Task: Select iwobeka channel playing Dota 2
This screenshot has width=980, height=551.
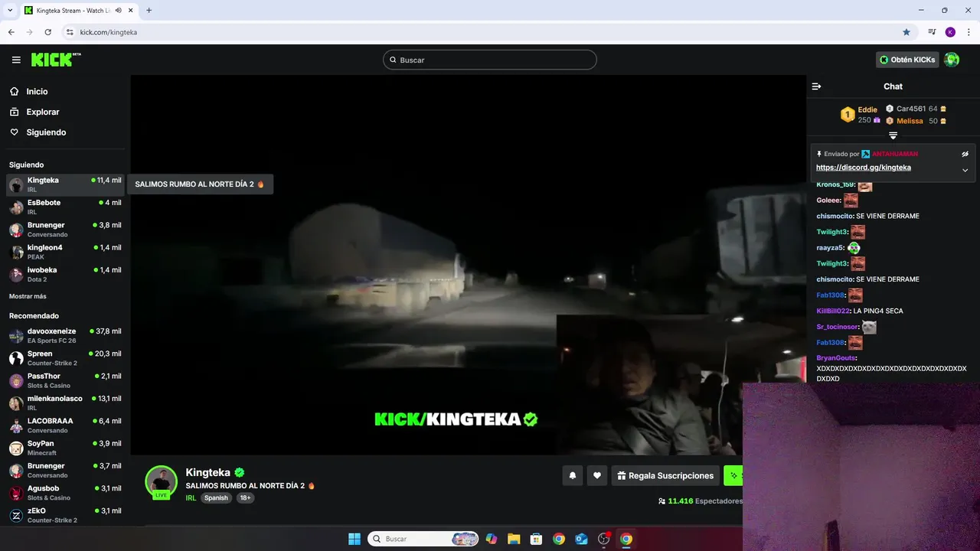Action: [x=65, y=274]
